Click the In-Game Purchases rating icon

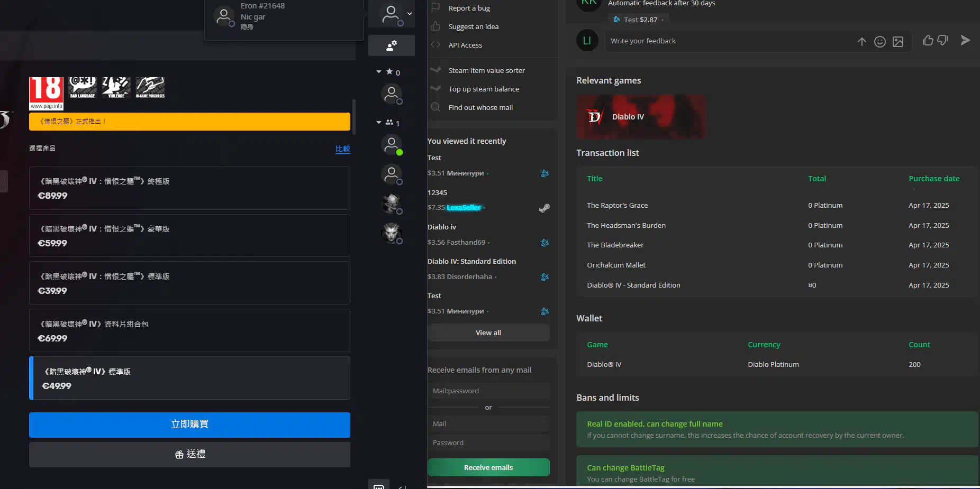point(150,88)
